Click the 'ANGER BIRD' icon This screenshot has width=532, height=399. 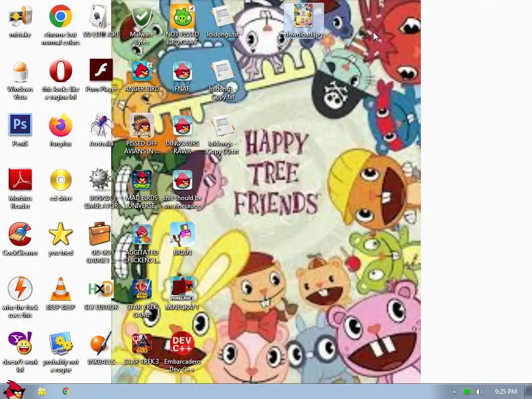tap(141, 71)
